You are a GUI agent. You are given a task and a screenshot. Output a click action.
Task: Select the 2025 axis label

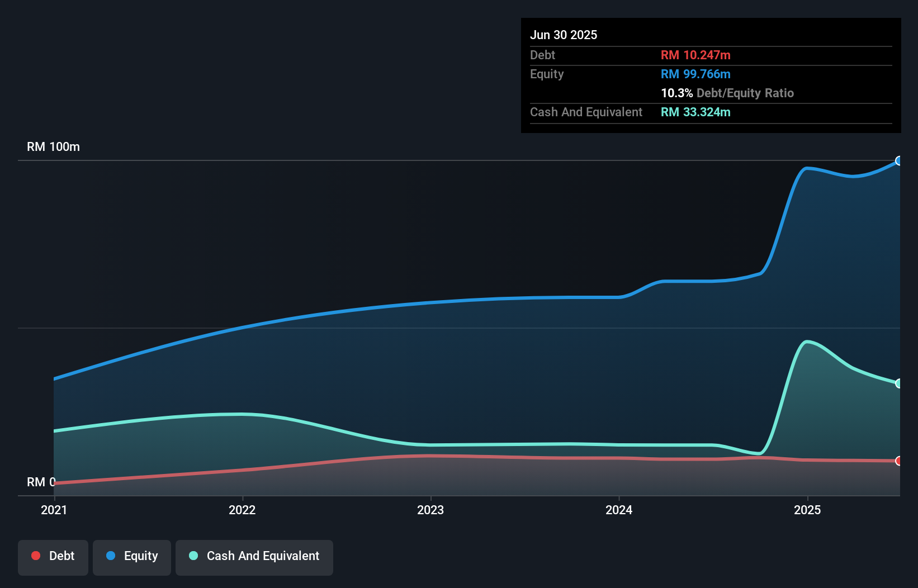809,510
